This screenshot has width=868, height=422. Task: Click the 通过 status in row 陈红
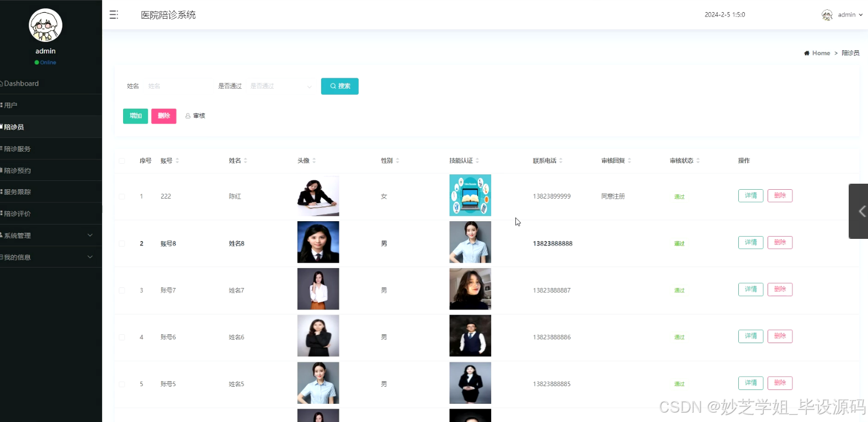pos(679,197)
